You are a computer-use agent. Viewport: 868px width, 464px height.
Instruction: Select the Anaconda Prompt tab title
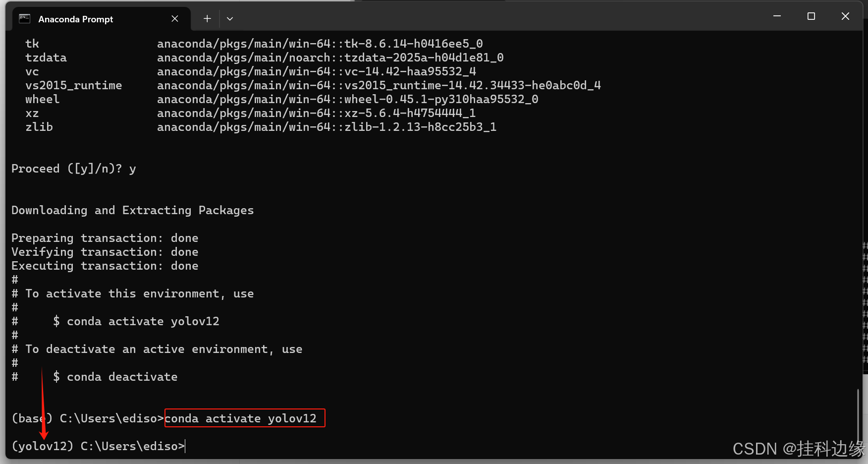[x=76, y=19]
